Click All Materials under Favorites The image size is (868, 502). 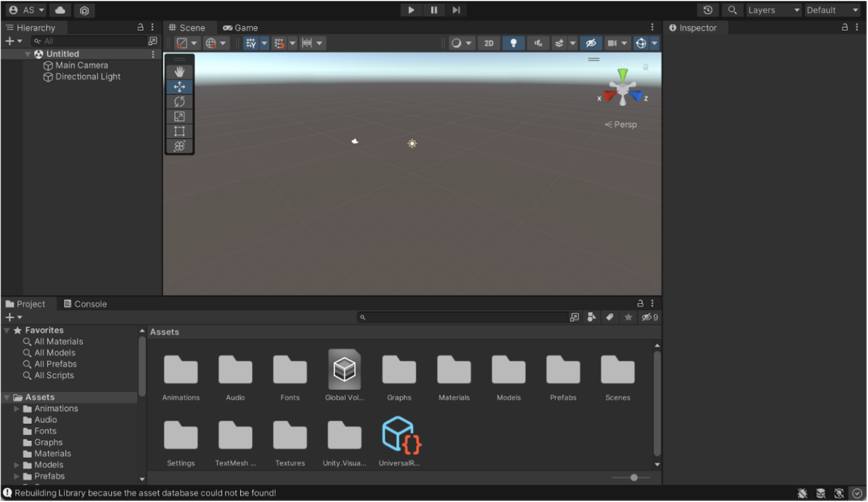(58, 341)
